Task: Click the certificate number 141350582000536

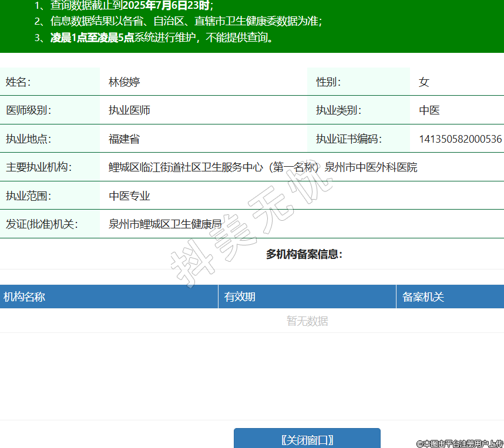Action: point(460,139)
